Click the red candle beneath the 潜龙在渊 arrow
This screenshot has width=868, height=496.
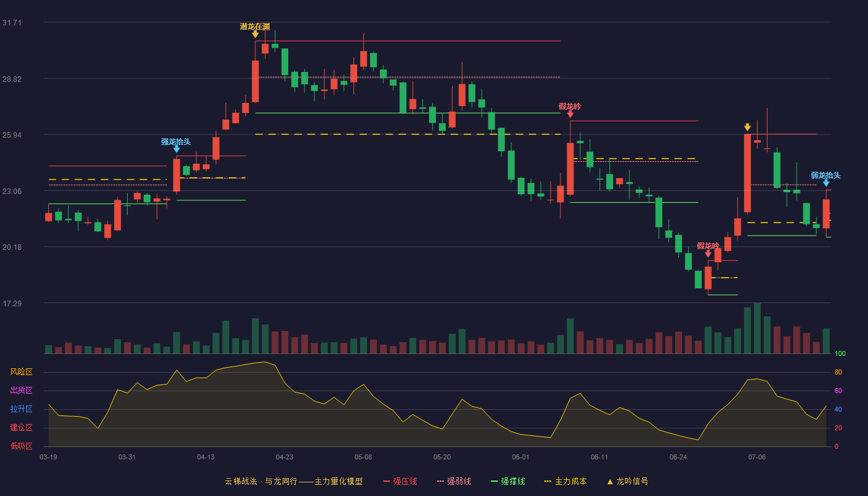(255, 81)
